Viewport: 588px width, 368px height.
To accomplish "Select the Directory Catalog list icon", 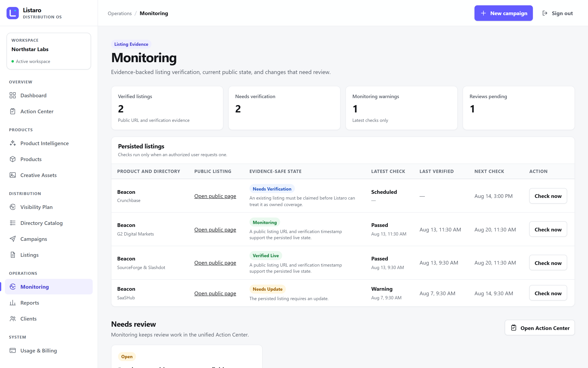I will [x=13, y=223].
